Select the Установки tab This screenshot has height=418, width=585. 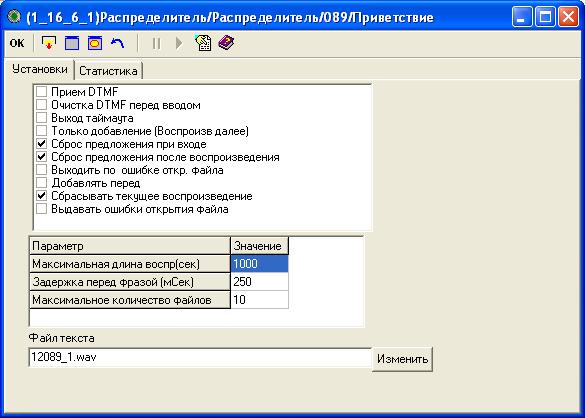coord(40,69)
